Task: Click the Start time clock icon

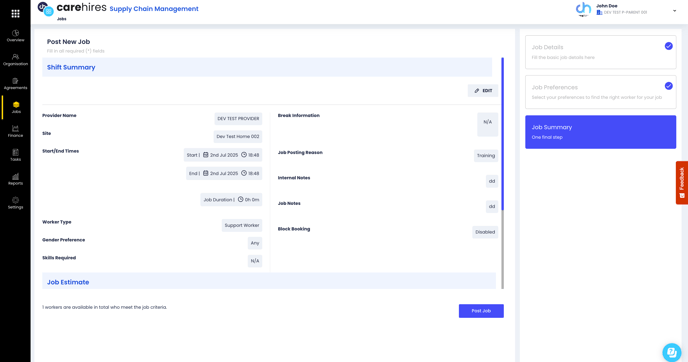Action: pos(244,155)
